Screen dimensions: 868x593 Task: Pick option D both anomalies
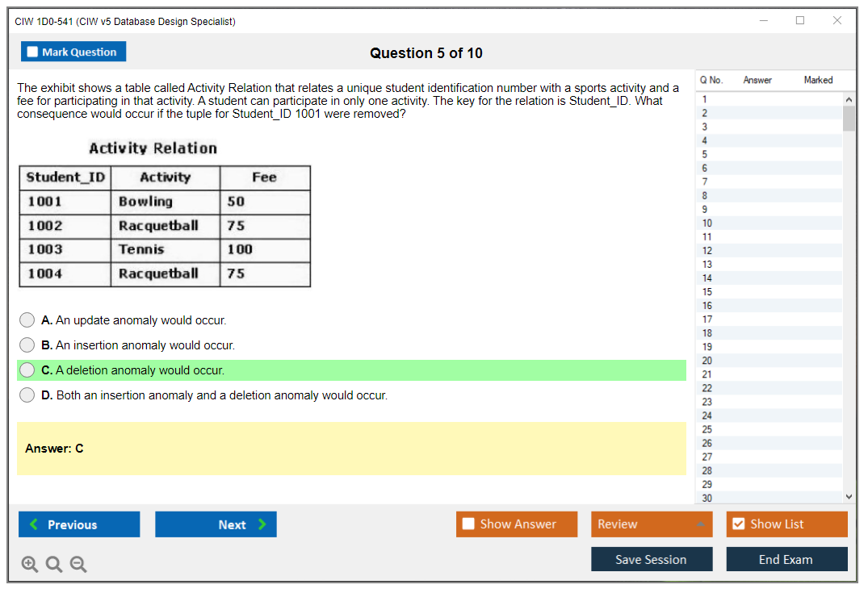[27, 395]
